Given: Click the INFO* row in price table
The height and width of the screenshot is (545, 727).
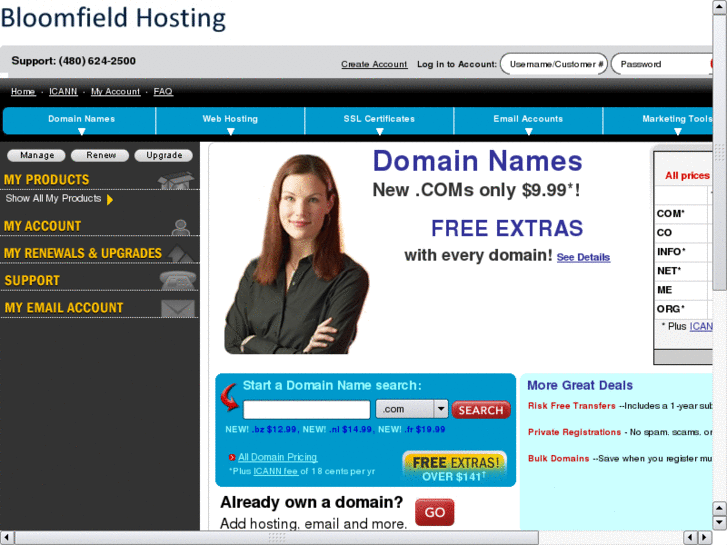Looking at the screenshot, I should coord(683,252).
